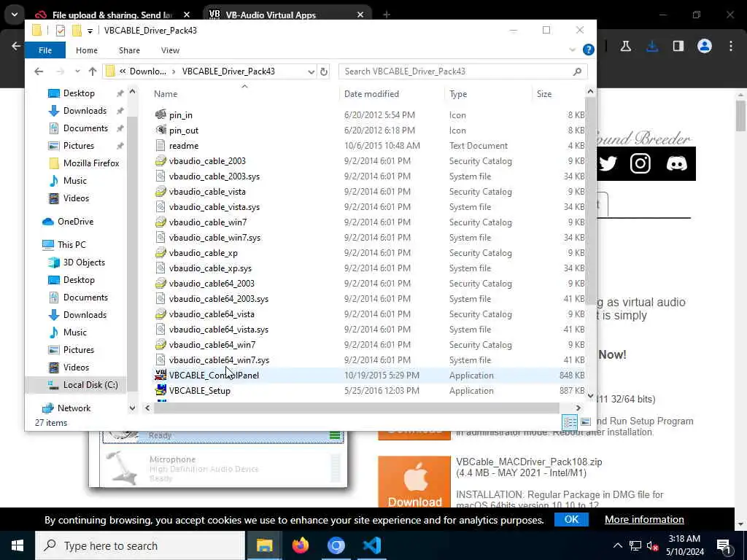Open the File ribbon tab
The image size is (747, 560).
coord(45,50)
